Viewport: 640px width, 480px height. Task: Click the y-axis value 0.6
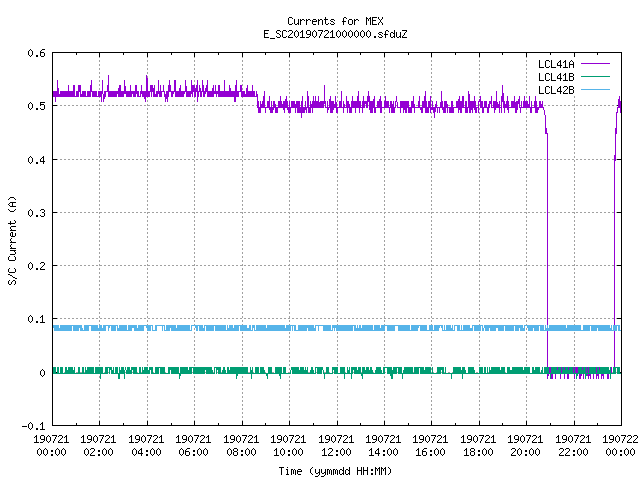[36, 53]
